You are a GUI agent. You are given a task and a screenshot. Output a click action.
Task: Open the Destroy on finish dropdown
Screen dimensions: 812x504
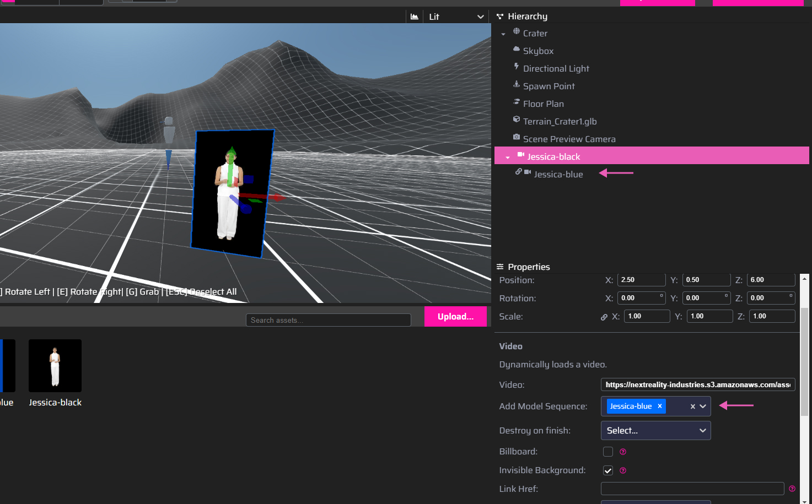click(655, 430)
